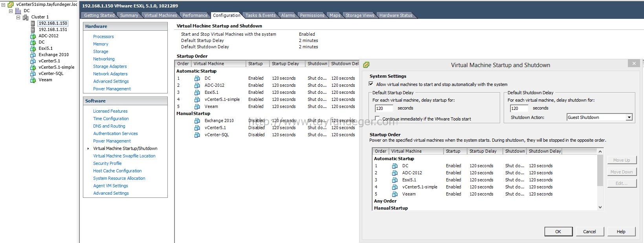Toggle allow VMs to start automatically checkbox
This screenshot has height=243, width=644.
pyautogui.click(x=371, y=84)
